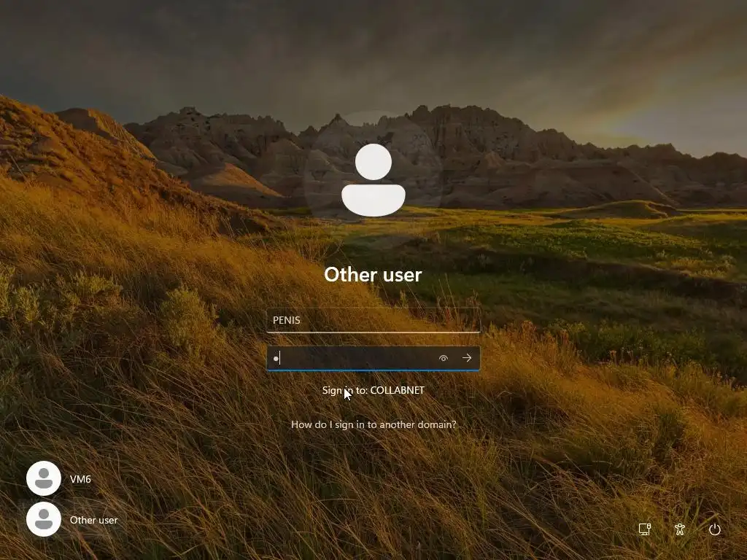This screenshot has height=560, width=747.
Task: Select 'Other user' in the account list
Action: click(72, 519)
